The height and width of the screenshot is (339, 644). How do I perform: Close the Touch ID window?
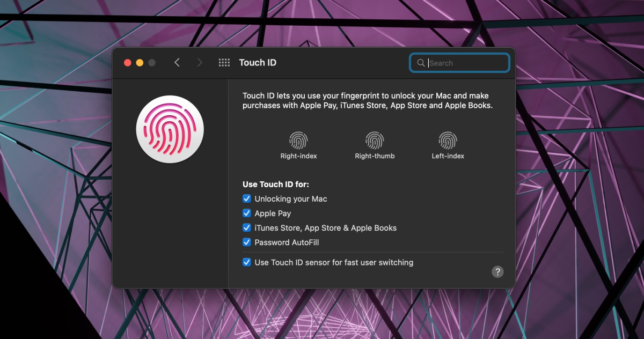[128, 63]
